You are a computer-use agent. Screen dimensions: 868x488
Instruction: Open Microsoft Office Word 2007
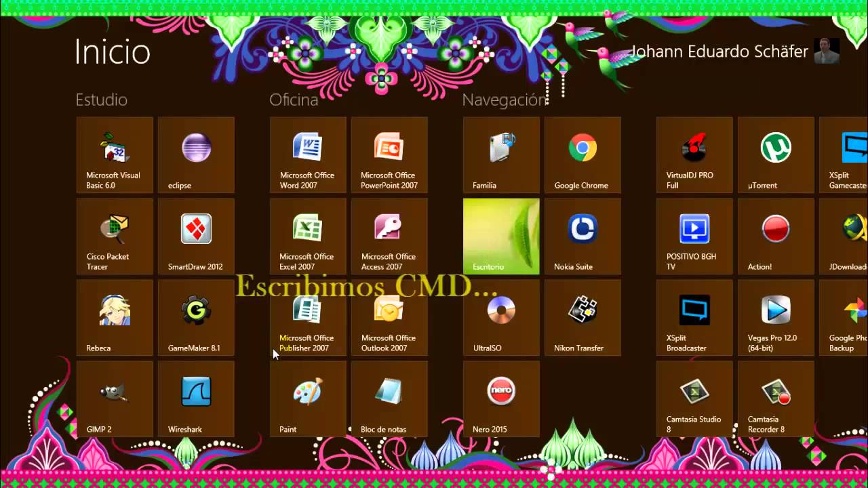click(x=308, y=155)
